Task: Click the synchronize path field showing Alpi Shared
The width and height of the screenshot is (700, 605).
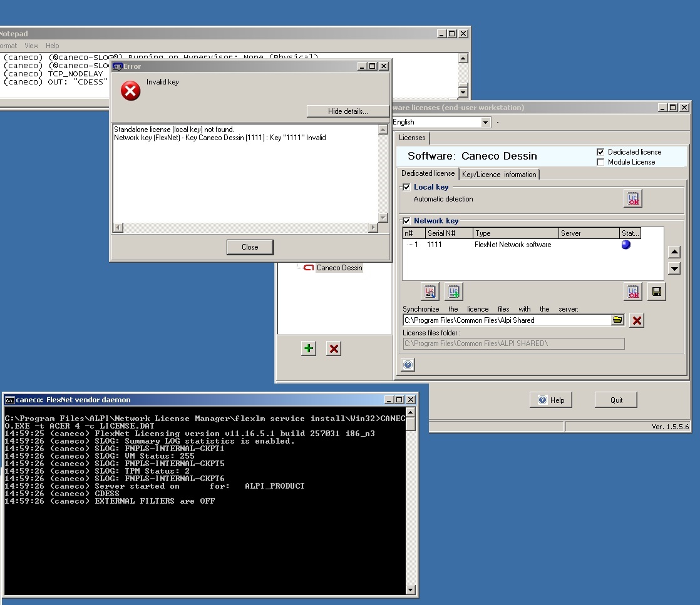Action: (507, 320)
